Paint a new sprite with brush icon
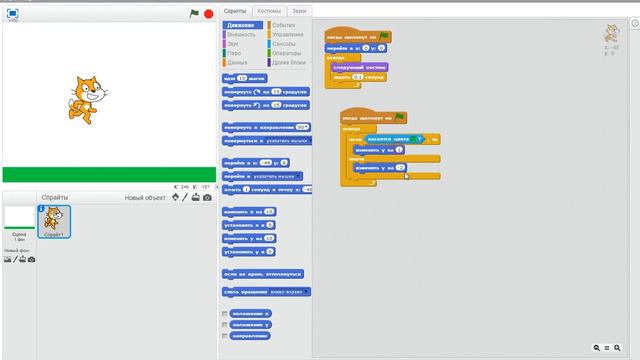The height and width of the screenshot is (360, 640). point(185,197)
